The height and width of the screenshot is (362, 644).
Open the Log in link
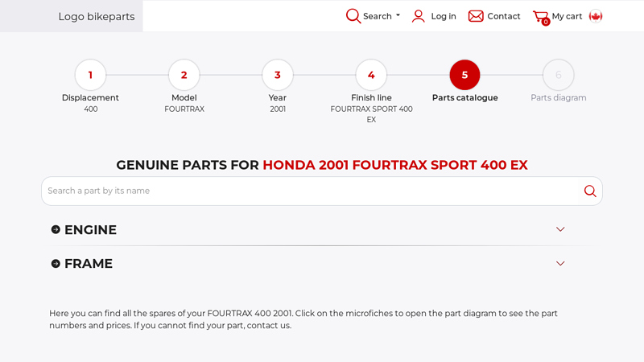[x=444, y=16]
